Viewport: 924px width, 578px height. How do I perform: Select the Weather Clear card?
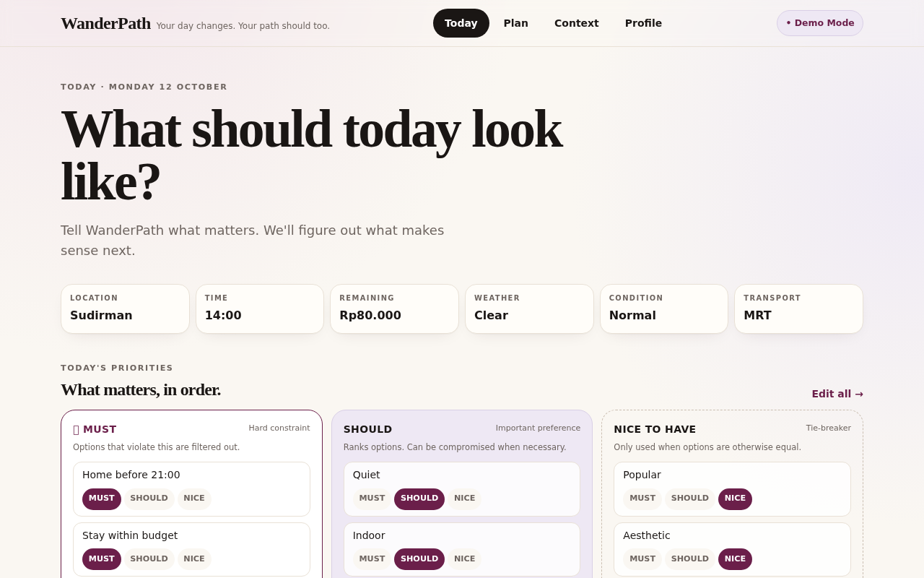[x=529, y=309]
